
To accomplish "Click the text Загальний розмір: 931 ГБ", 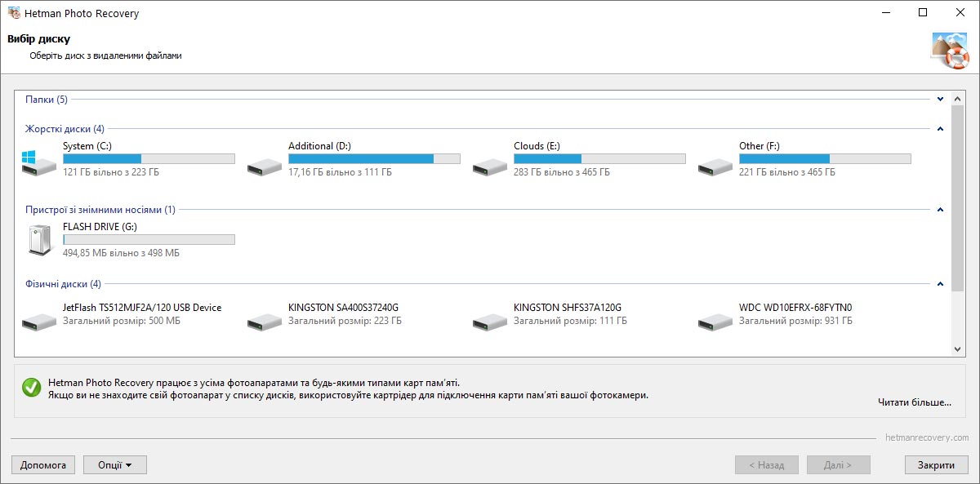I will (795, 322).
